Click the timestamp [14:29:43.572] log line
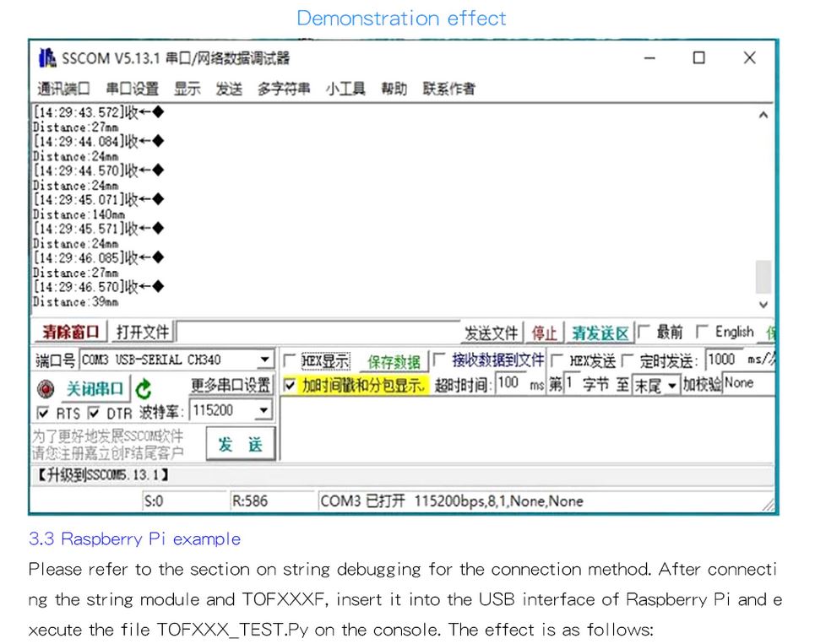This screenshot has width=815, height=644. pyautogui.click(x=99, y=112)
